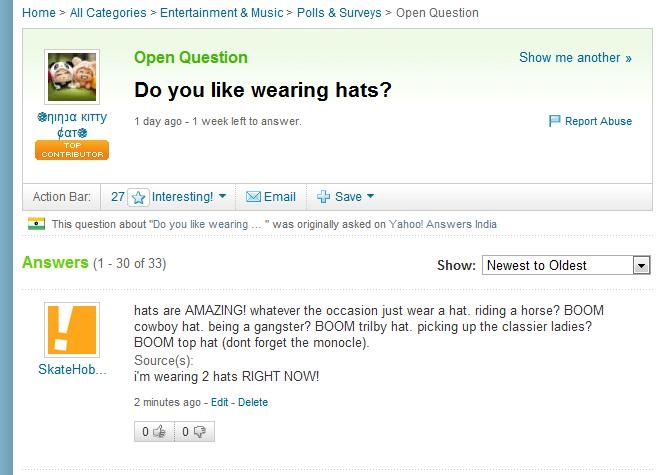Go to Home breadcrumb
This screenshot has width=659, height=475.
pyautogui.click(x=38, y=13)
